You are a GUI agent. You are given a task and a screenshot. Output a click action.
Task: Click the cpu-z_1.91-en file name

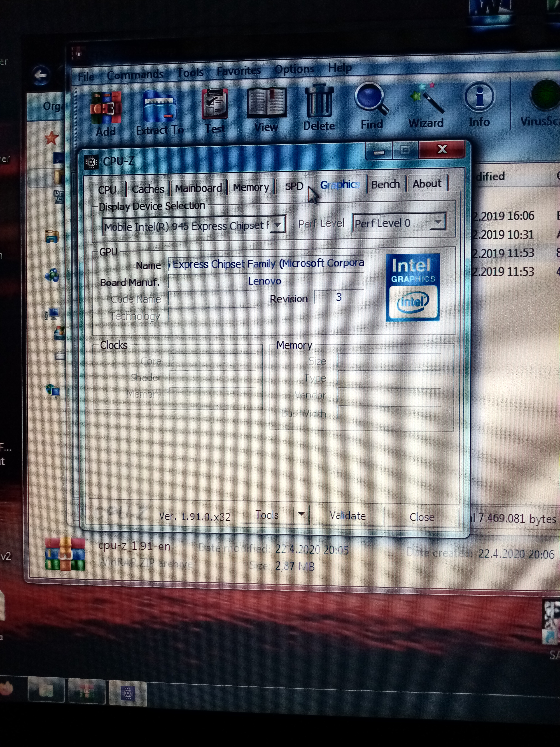click(134, 546)
